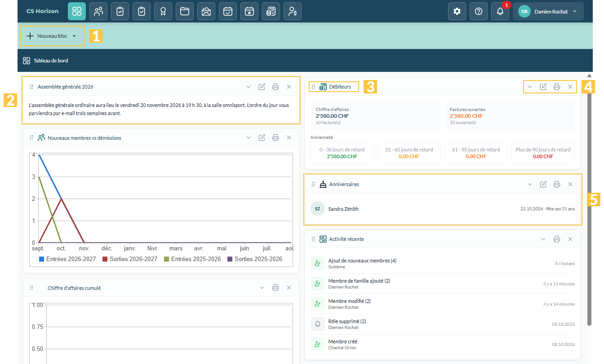The width and height of the screenshot is (604, 364).
Task: Open the notifications bell
Action: tap(500, 11)
